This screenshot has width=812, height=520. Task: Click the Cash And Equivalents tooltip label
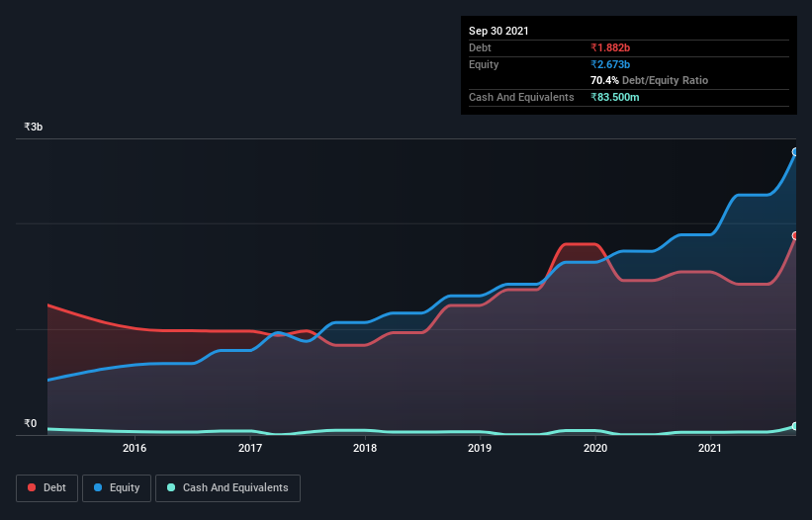521,97
